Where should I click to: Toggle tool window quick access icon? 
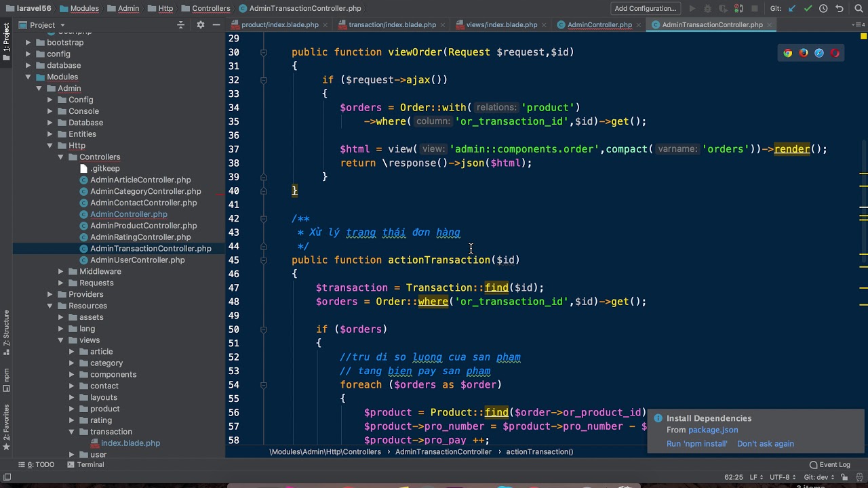click(6, 477)
